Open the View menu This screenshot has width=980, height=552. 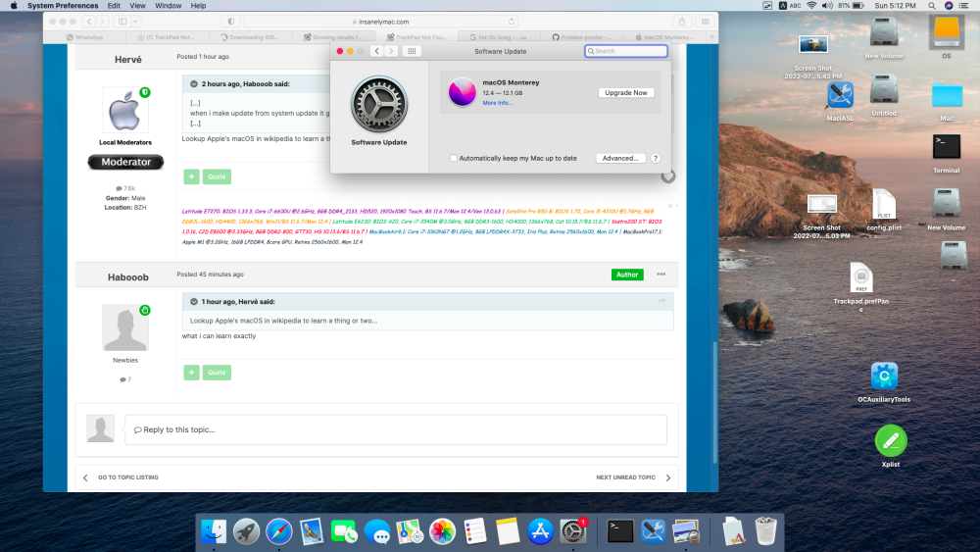click(137, 6)
